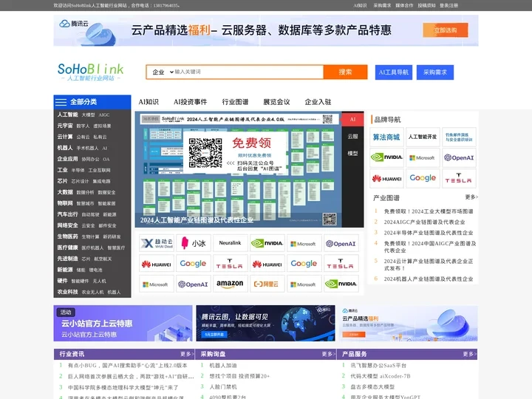Screen dimensions: 532x399
Task: Click the QR code in slider title bar
Action: [328, 119]
